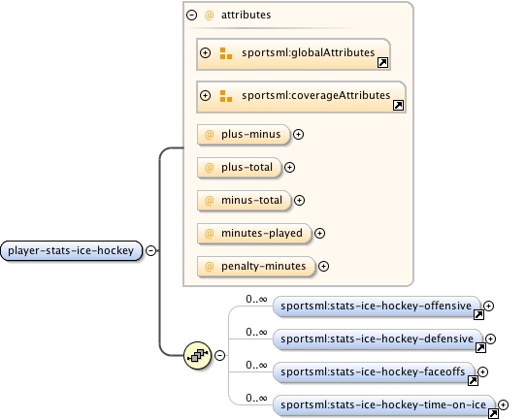Select the player-stats-ice-hockey element node
The image size is (526, 420).
pyautogui.click(x=72, y=250)
